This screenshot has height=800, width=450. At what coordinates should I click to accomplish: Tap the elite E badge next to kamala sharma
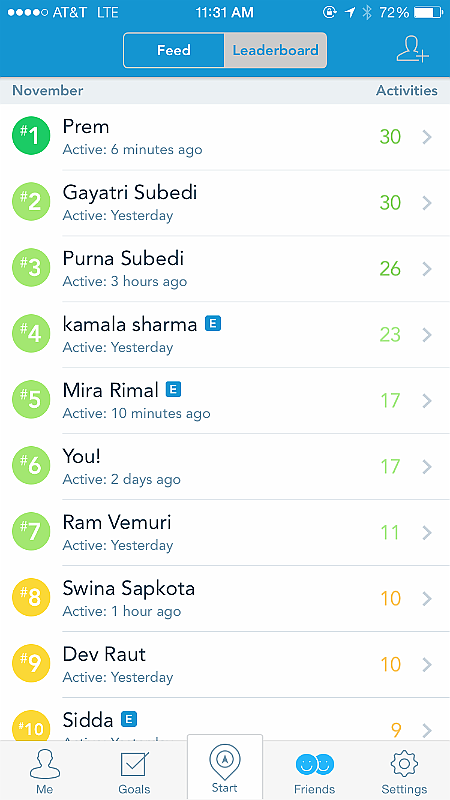coord(213,323)
